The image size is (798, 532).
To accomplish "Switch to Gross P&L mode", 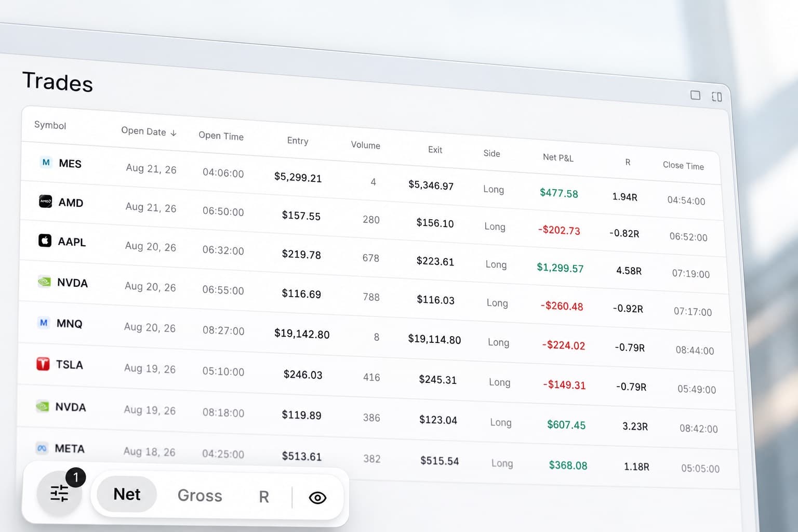I will coord(199,496).
